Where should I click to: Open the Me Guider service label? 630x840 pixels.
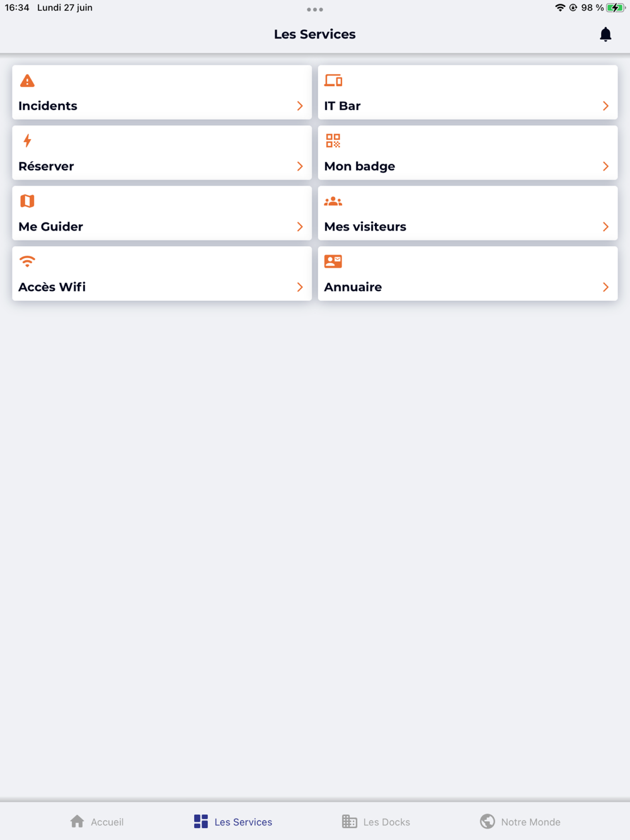[x=50, y=227]
